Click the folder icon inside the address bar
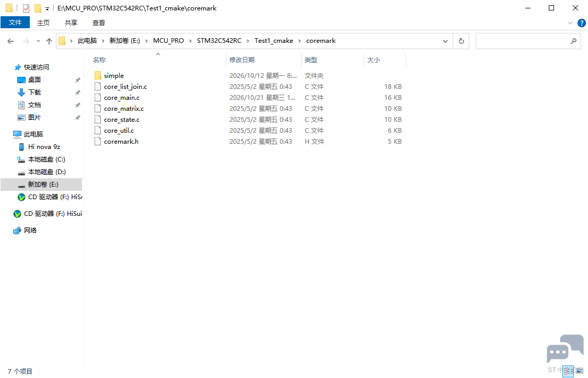The image size is (588, 378). coord(62,41)
